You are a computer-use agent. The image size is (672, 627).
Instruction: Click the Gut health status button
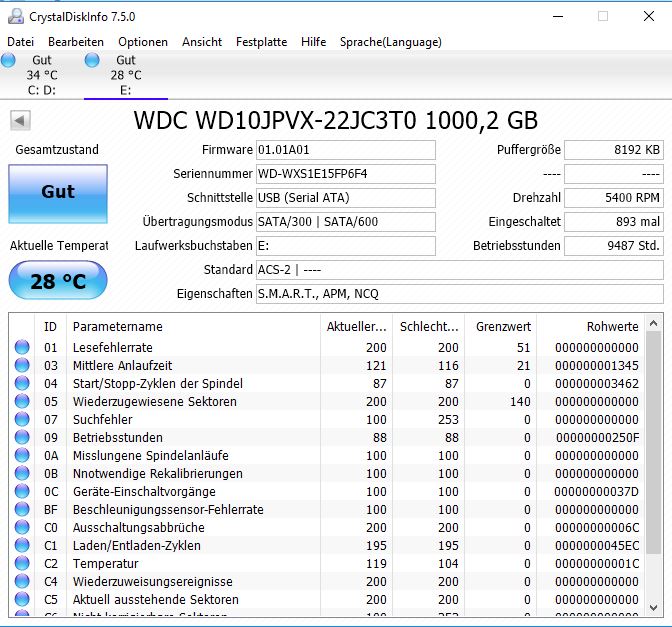[58, 194]
